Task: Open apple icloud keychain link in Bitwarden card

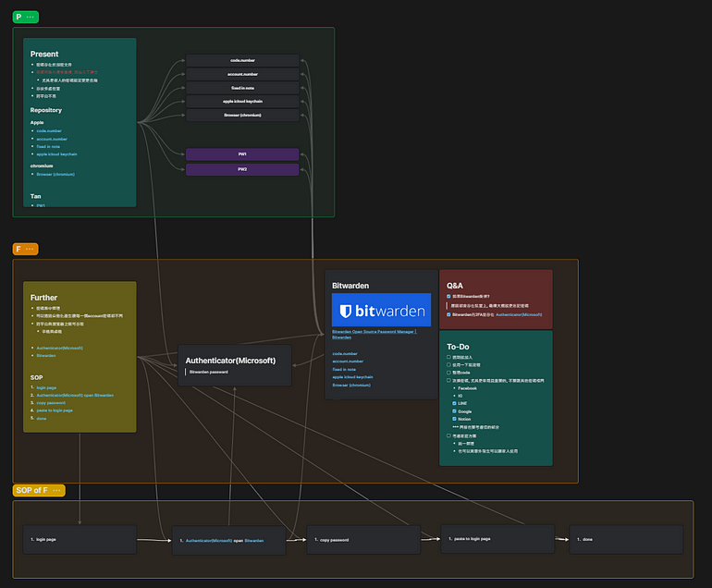Action: coord(352,377)
